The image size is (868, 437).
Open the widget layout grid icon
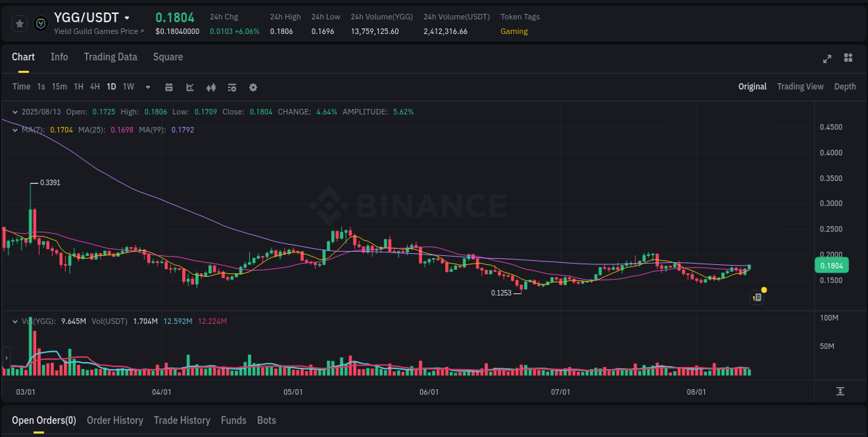click(x=847, y=59)
